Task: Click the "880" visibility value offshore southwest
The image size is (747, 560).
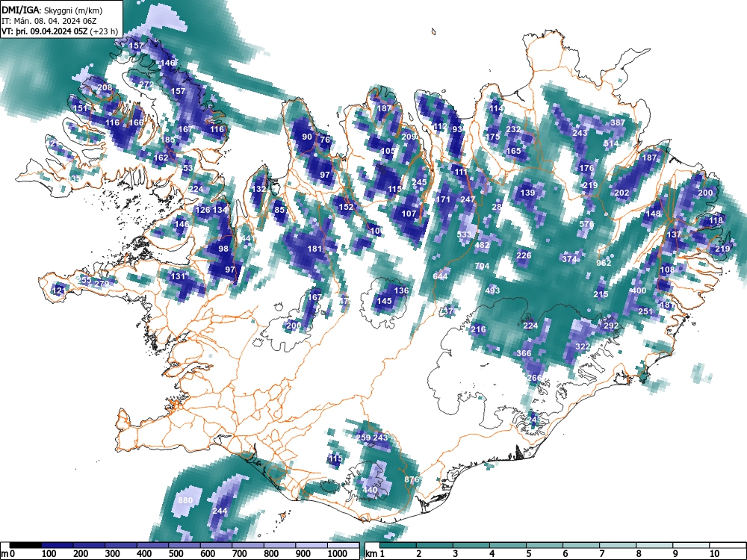Action: (x=185, y=500)
